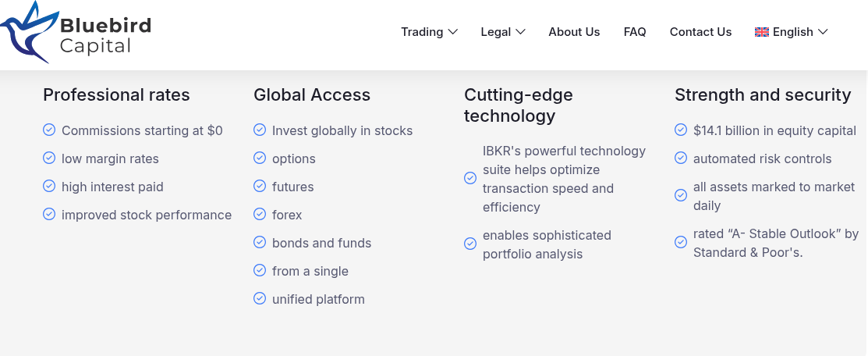Click the Bluebird Capital brand name text
The height and width of the screenshot is (356, 868).
pos(105,36)
